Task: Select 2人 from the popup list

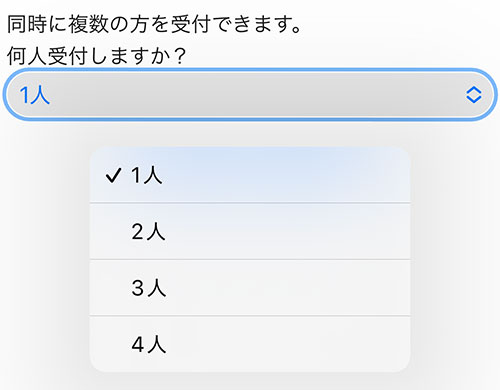Action: [x=250, y=231]
